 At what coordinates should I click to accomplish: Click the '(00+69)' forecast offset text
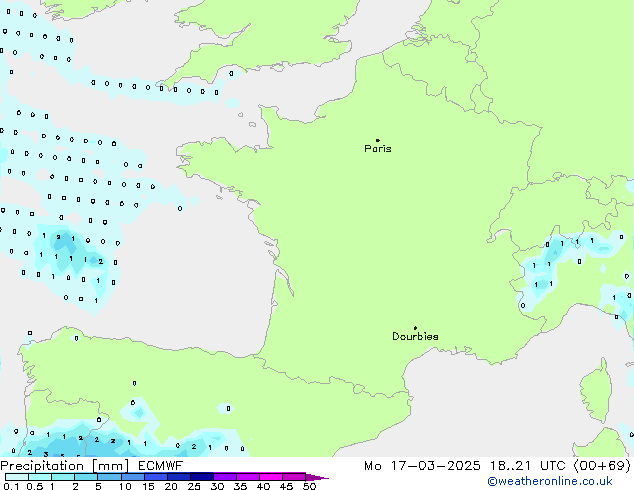tap(602, 466)
